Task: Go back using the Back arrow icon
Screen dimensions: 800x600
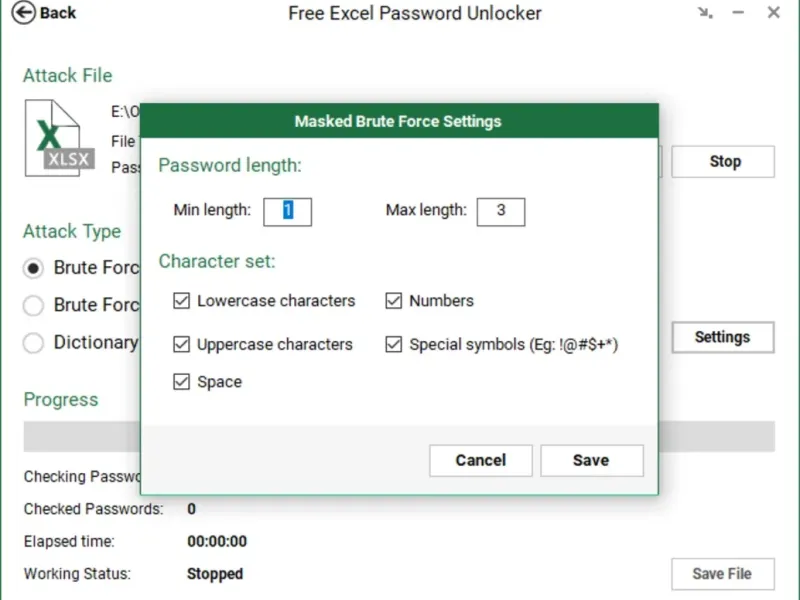Action: [x=23, y=13]
